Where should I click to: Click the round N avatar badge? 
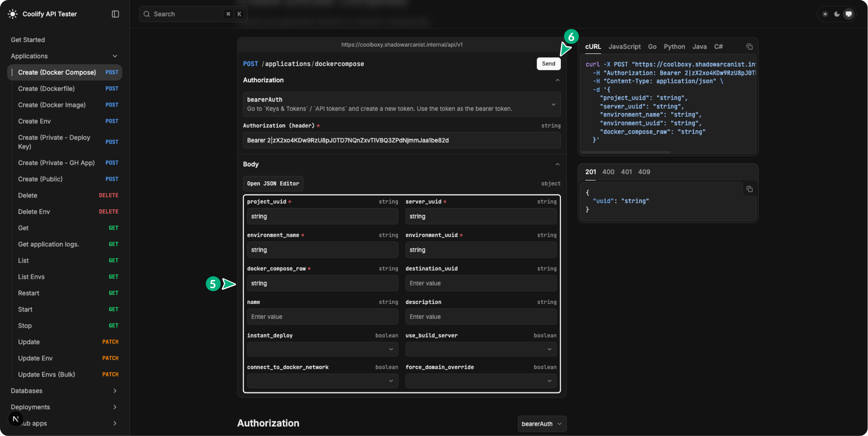(x=16, y=419)
